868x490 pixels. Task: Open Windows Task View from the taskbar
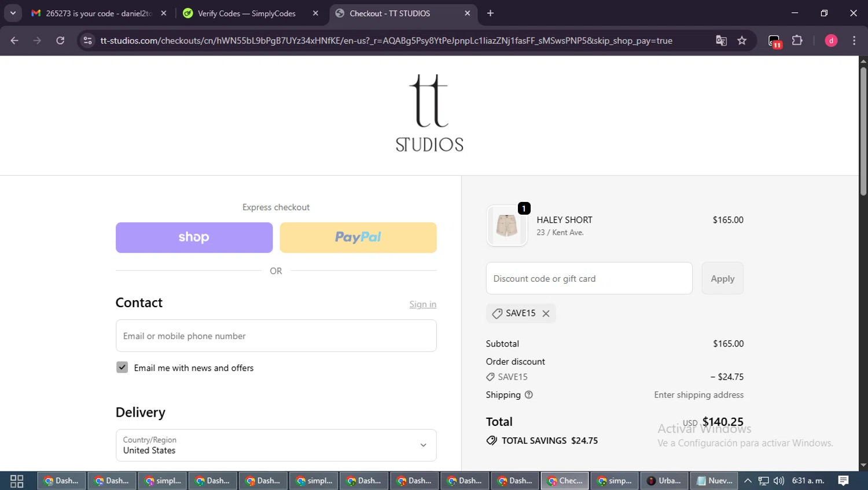(x=17, y=481)
